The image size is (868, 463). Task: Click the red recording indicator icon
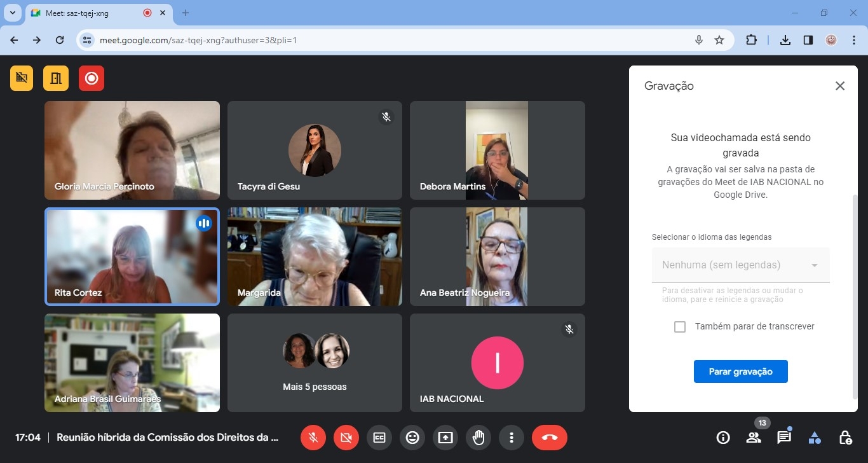tap(92, 78)
